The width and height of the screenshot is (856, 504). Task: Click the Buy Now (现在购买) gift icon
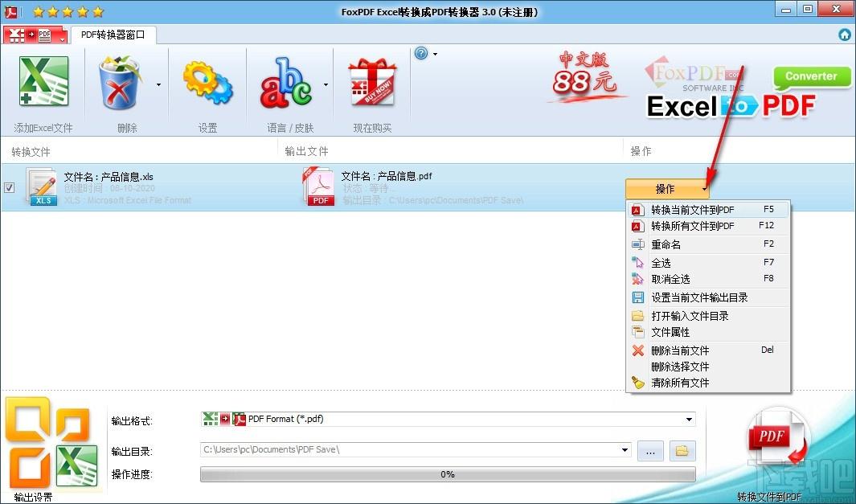click(x=372, y=84)
